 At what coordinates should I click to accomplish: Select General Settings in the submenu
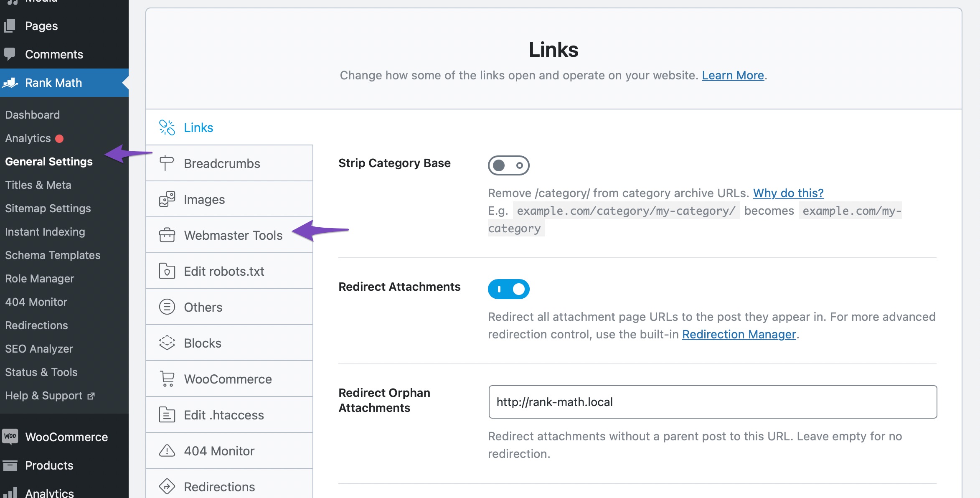[x=49, y=162]
